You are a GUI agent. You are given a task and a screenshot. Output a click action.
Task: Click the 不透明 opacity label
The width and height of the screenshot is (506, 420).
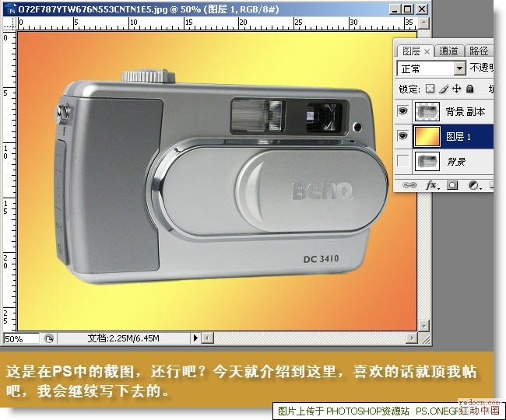482,68
